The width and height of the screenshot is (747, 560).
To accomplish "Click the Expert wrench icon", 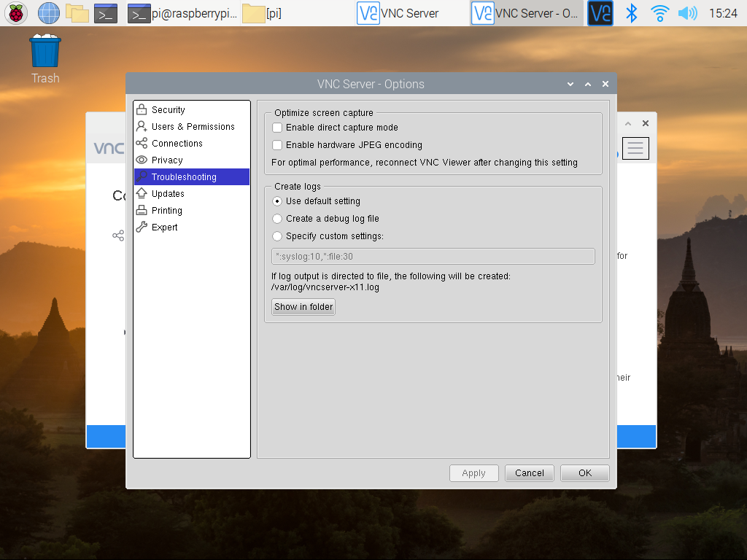I will pos(142,227).
